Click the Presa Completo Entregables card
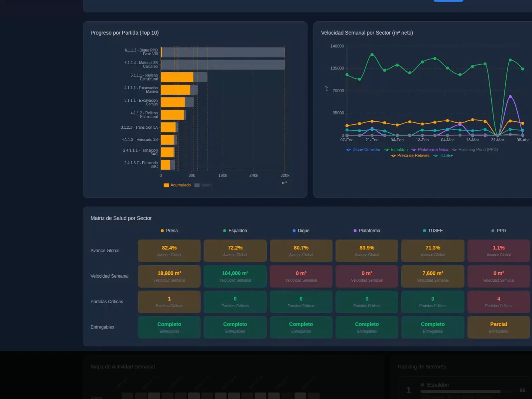This screenshot has height=399, width=532. click(169, 327)
